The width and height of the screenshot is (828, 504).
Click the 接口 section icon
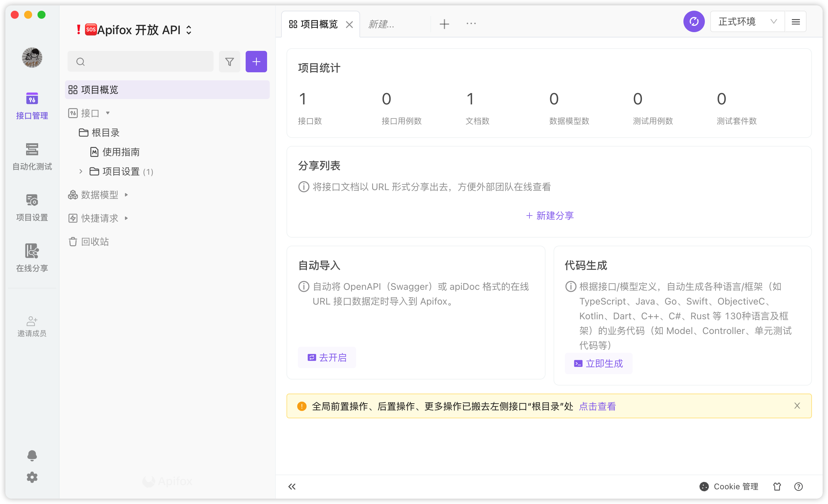pos(73,113)
